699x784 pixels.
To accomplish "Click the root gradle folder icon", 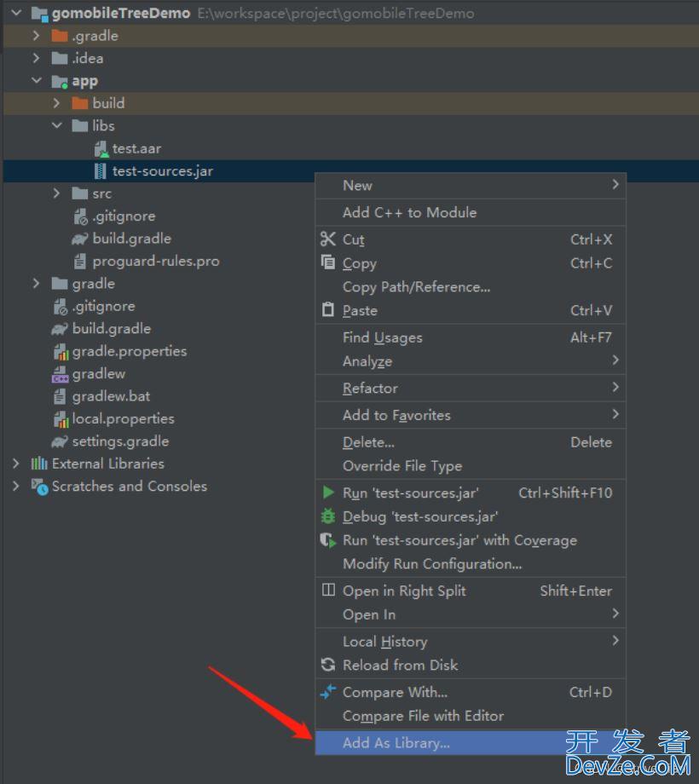I will (60, 284).
